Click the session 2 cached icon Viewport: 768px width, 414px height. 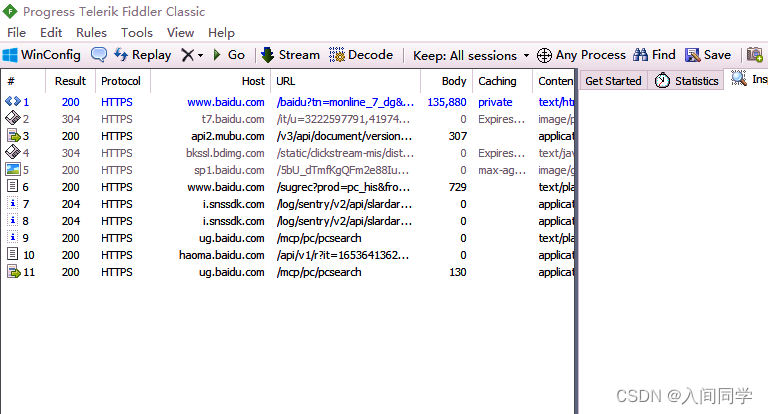tap(13, 118)
